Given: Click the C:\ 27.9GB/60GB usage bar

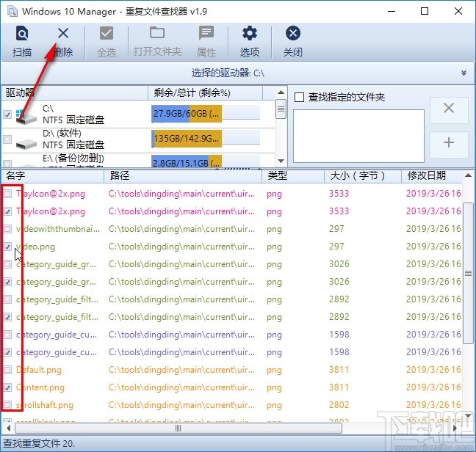Looking at the screenshot, I should tap(206, 114).
